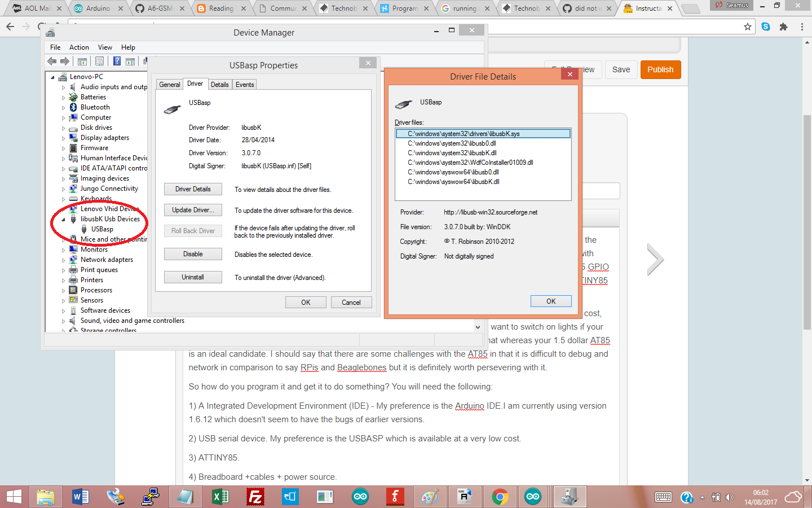Open the Windows Start button
The width and height of the screenshot is (812, 508).
[x=14, y=497]
